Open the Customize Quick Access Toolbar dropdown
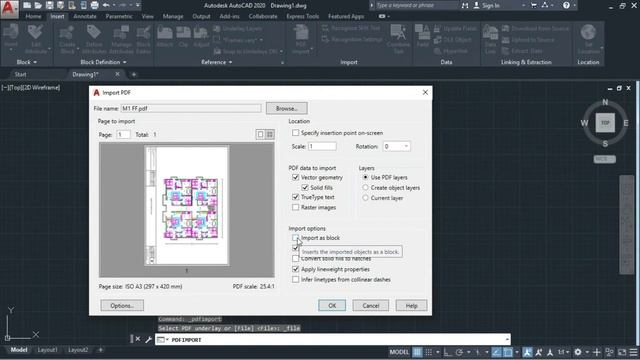Screen dimensions: 640x360 (x=138, y=5)
